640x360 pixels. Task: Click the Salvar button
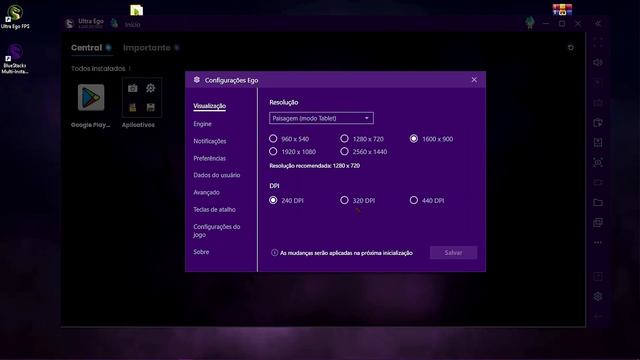coord(453,253)
